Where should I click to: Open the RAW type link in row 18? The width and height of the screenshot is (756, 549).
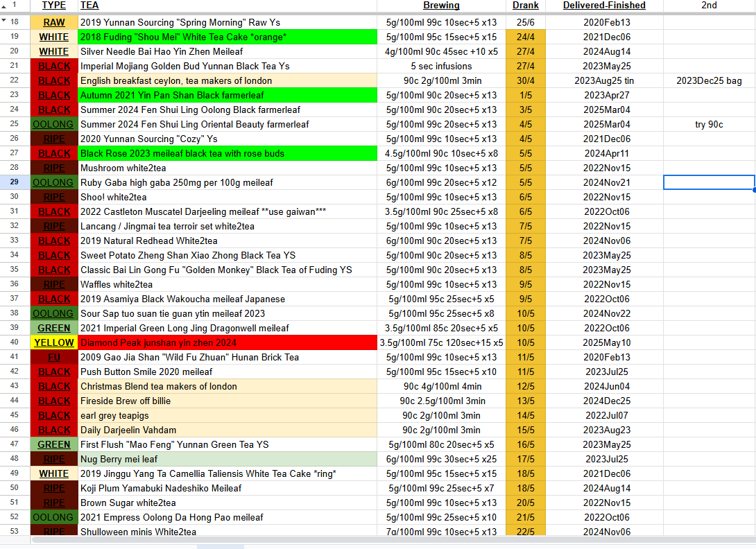[54, 23]
